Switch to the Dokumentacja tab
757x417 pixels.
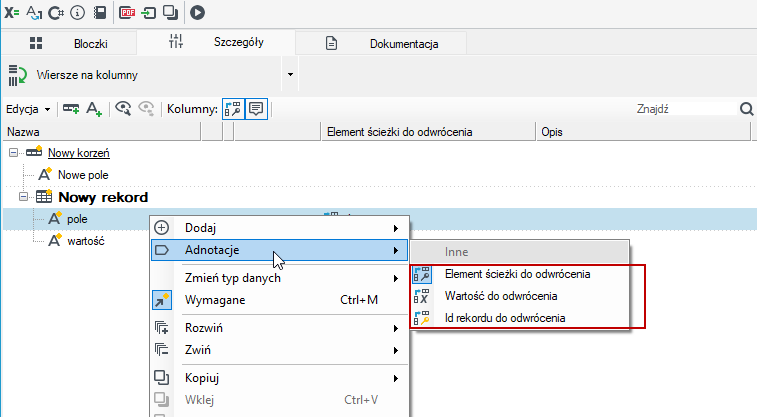pyautogui.click(x=381, y=43)
